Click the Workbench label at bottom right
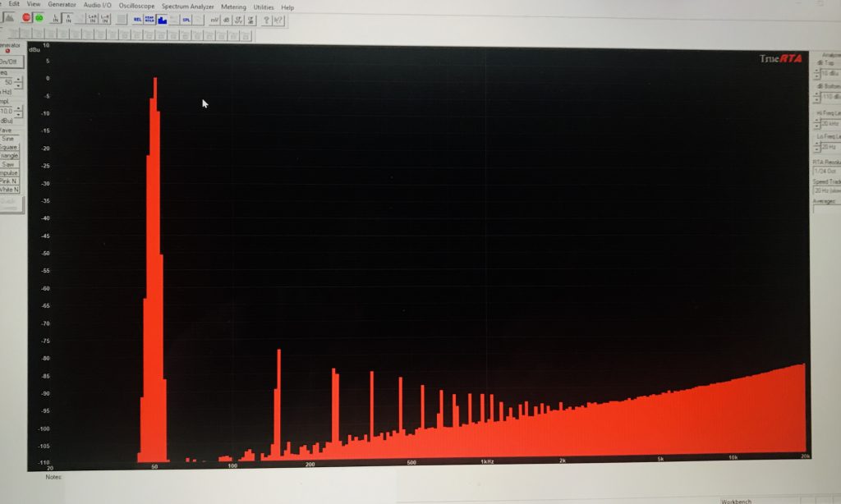This screenshot has height=504, width=841. pos(736,502)
